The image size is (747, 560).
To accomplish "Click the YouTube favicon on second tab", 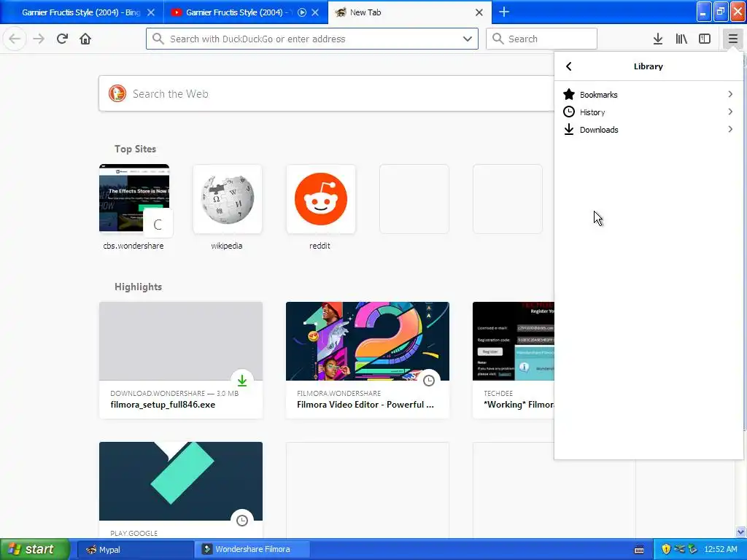I will pos(177,12).
